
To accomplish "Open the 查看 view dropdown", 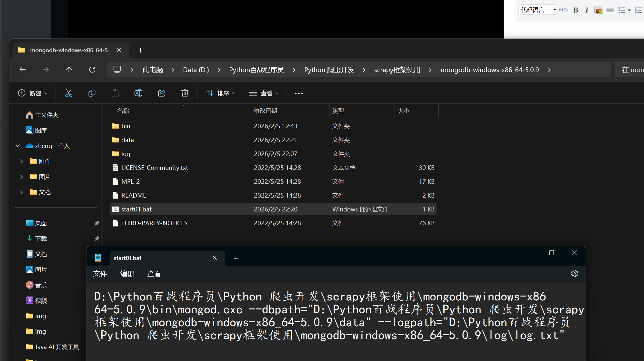I will click(264, 93).
